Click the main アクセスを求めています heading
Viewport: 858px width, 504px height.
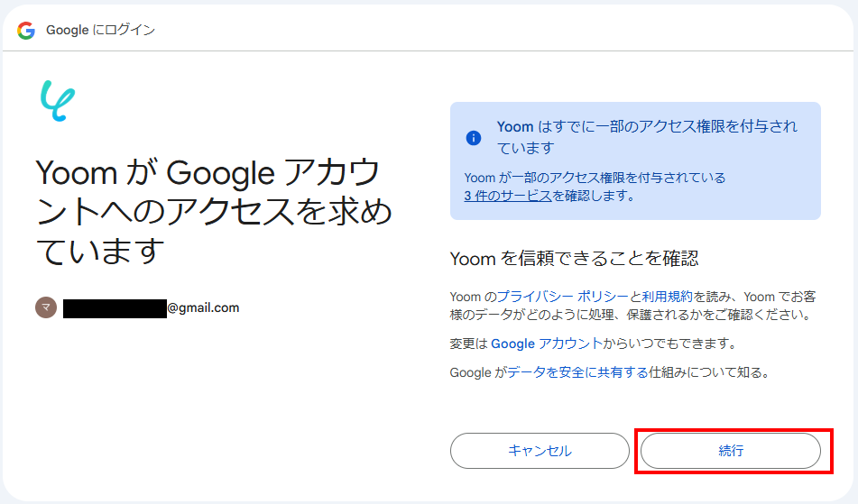(x=214, y=210)
